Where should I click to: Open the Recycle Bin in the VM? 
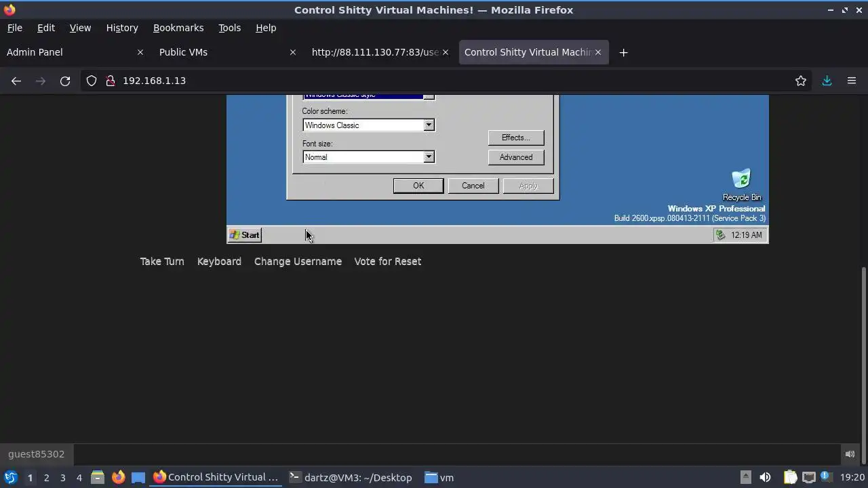click(x=741, y=184)
